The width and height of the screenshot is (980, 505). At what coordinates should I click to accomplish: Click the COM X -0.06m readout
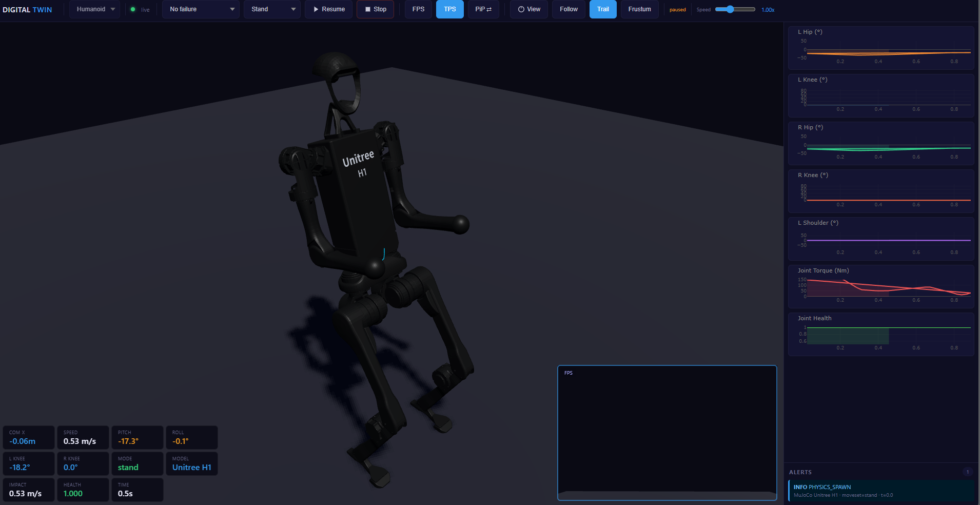point(29,437)
